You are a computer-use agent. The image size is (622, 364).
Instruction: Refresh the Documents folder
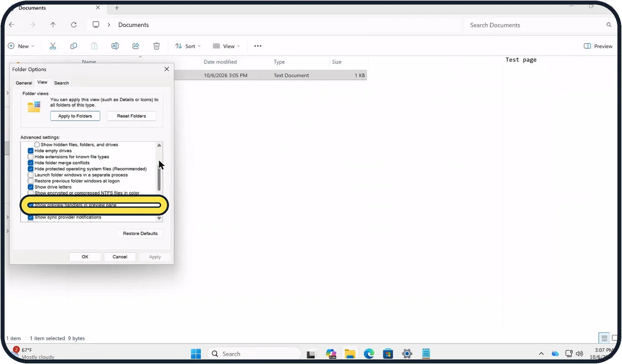(74, 25)
